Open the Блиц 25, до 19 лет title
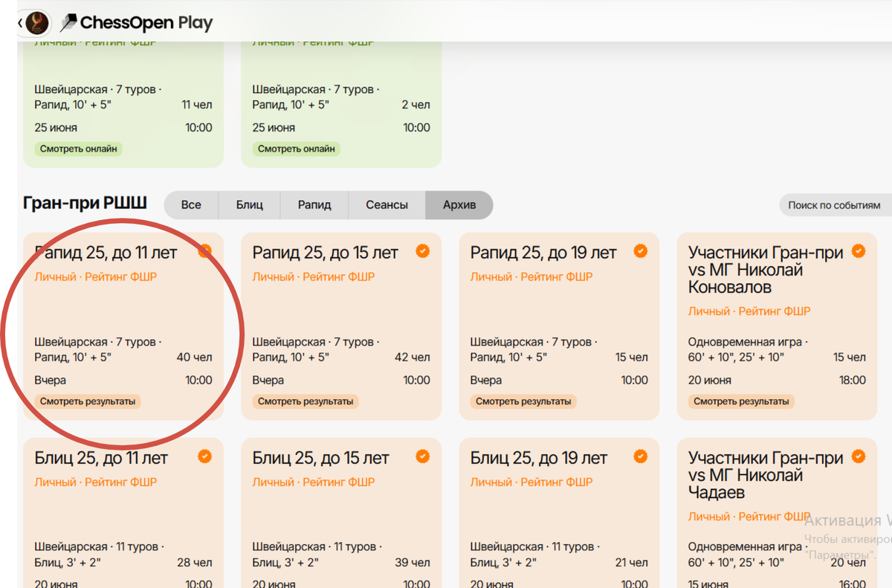Image resolution: width=892 pixels, height=588 pixels. (539, 458)
